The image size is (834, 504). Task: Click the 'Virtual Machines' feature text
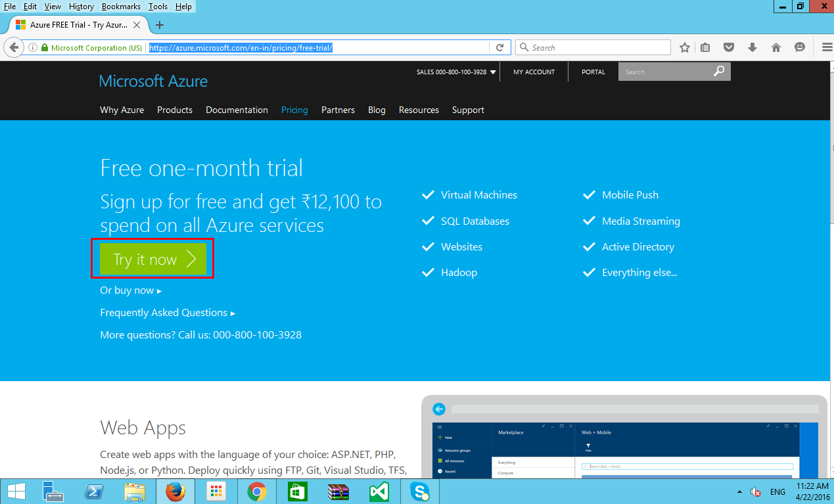click(479, 195)
